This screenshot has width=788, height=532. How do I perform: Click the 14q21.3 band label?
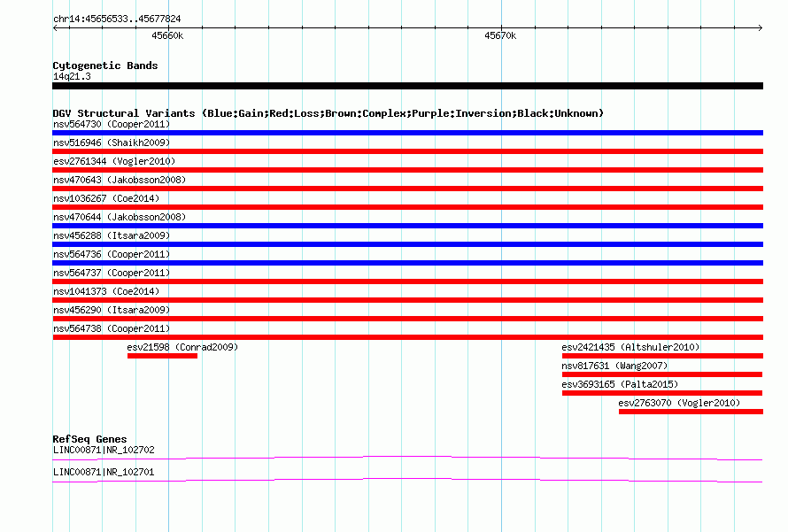72,76
